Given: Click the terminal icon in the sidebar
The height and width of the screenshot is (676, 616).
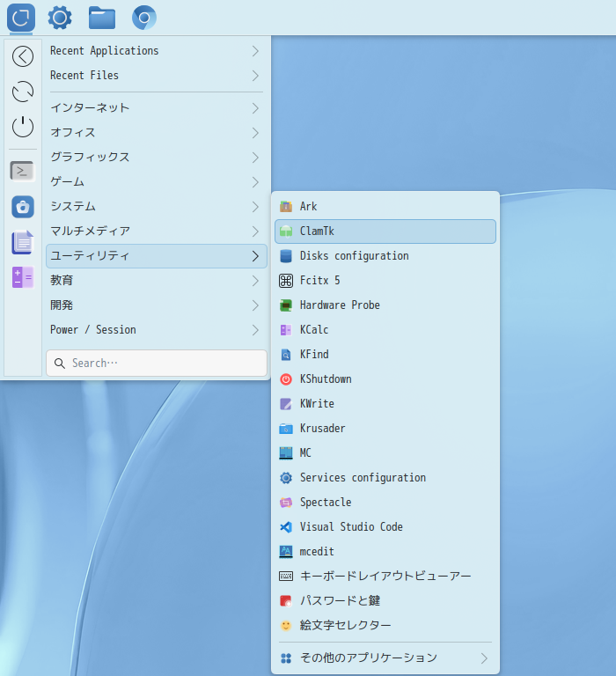Looking at the screenshot, I should (23, 171).
